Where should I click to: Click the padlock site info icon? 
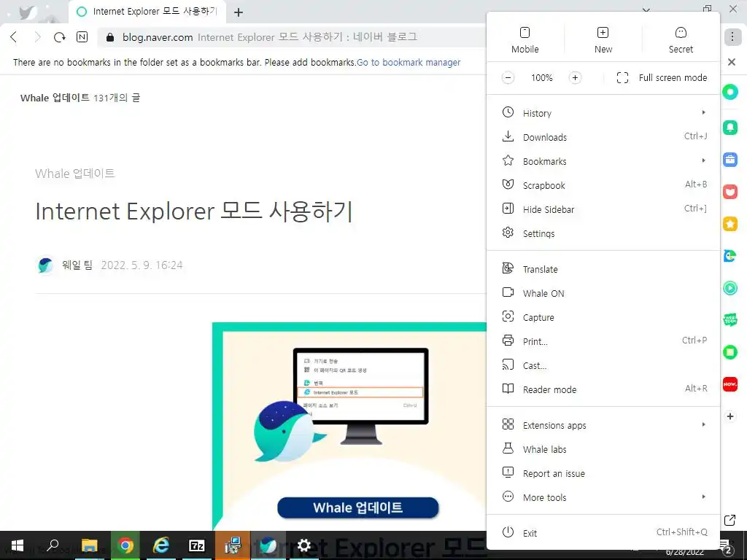(x=110, y=37)
